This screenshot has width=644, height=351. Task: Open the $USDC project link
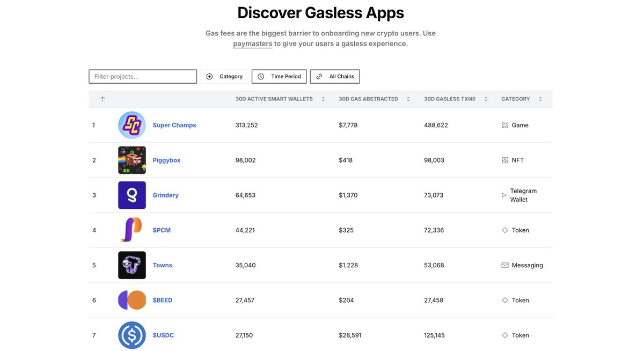[x=163, y=335]
